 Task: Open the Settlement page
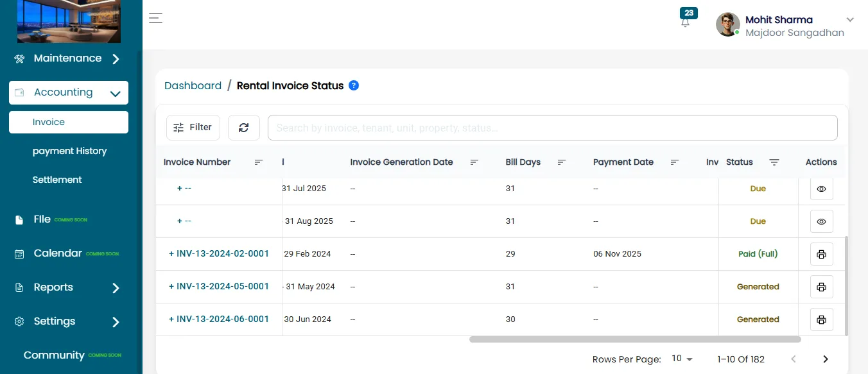[x=57, y=180]
